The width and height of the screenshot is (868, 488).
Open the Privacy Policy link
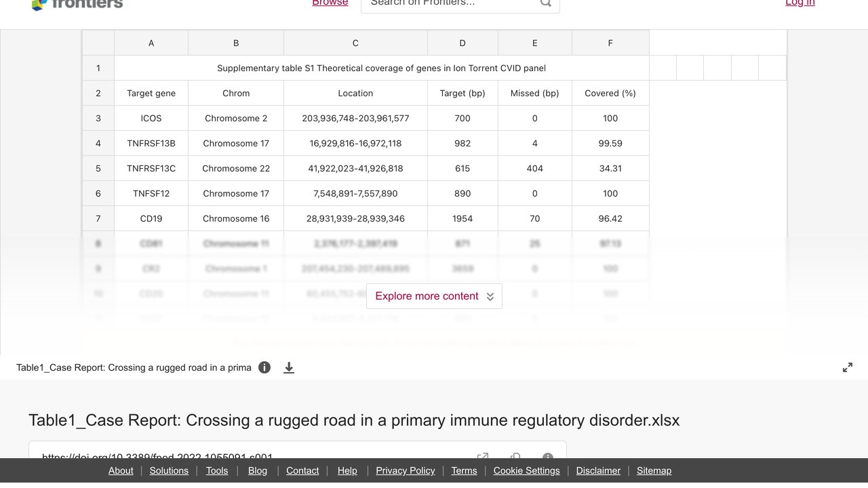tap(406, 470)
